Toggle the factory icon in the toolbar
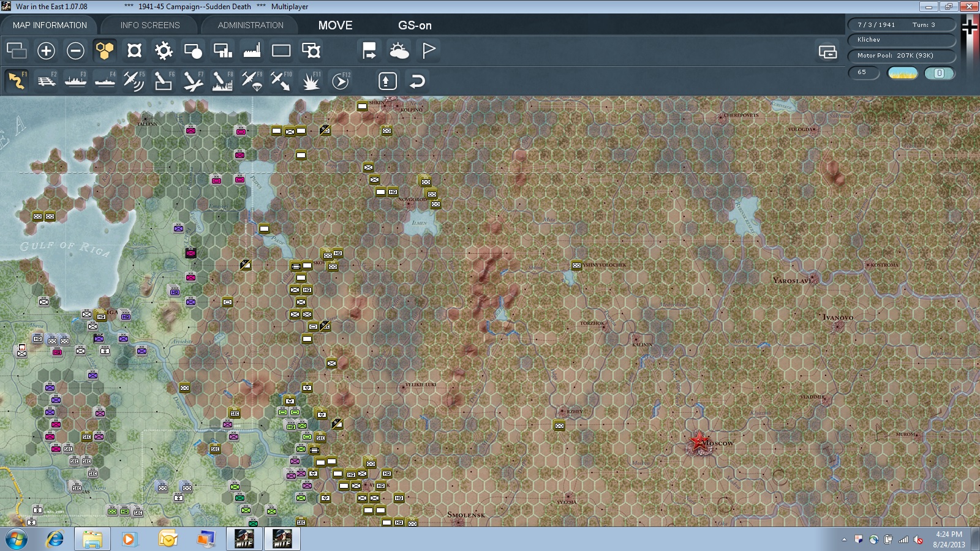The height and width of the screenshot is (551, 980). pyautogui.click(x=252, y=51)
